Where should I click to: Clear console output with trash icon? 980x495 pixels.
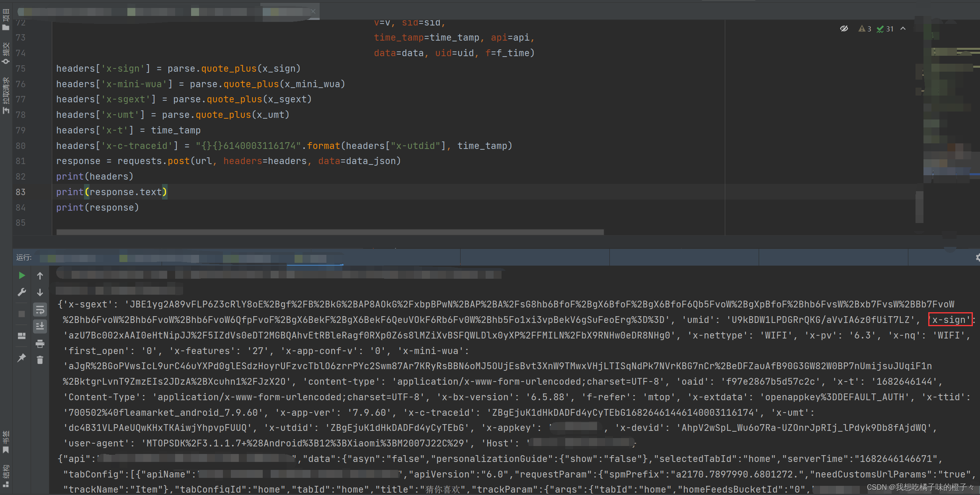[x=40, y=360]
